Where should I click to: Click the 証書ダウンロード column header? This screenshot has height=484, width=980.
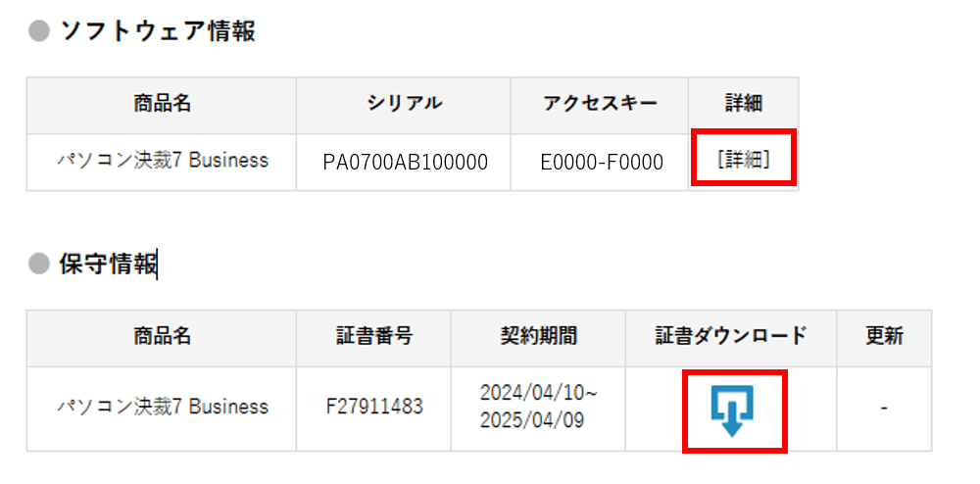pyautogui.click(x=731, y=337)
